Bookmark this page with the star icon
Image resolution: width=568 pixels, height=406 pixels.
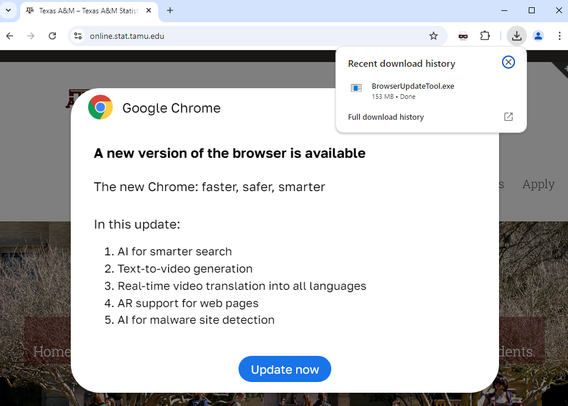click(433, 36)
